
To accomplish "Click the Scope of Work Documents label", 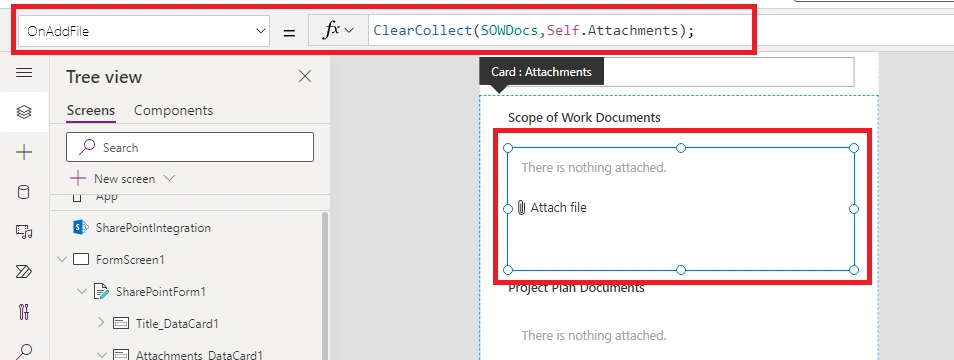I will [584, 117].
